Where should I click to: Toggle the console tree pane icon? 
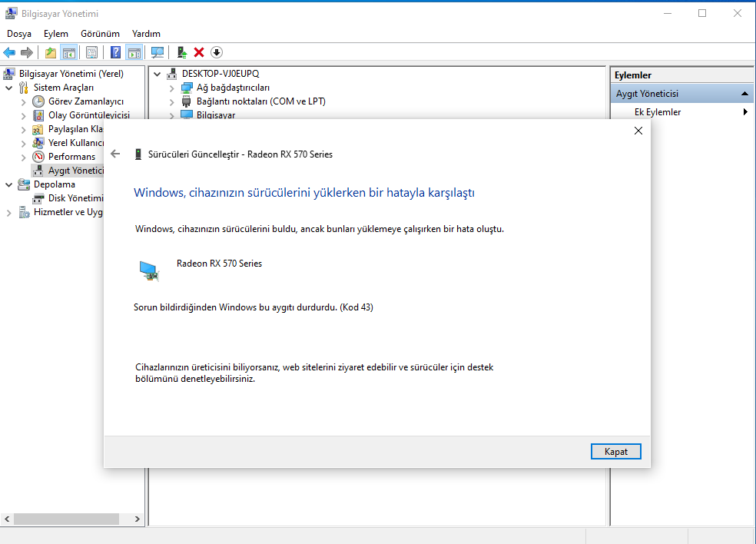69,52
